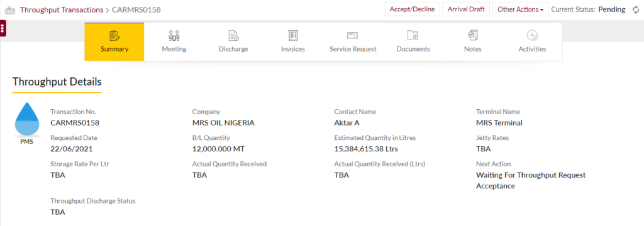The image size is (644, 226).
Task: Click the throughput vessel icon in breadcrumb
Action: [x=10, y=10]
